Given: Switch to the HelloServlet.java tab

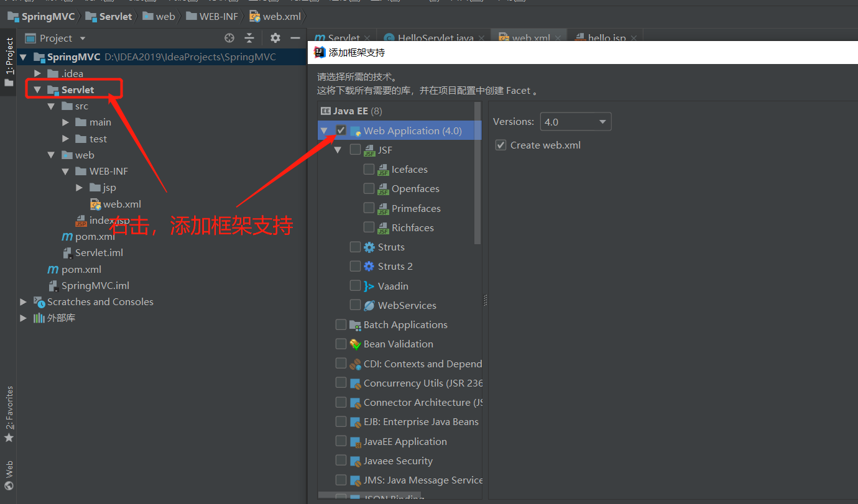Looking at the screenshot, I should (x=435, y=38).
